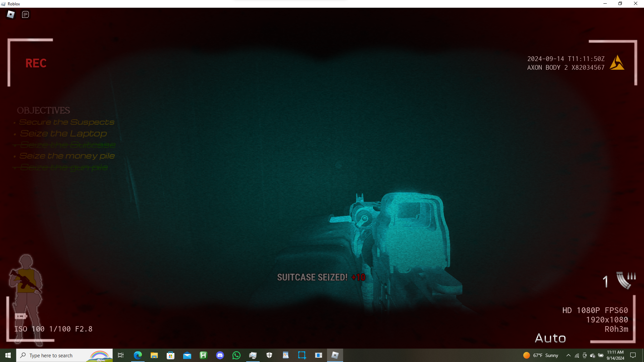Toggle the Auto fire mode label
644x362 pixels.
tap(550, 338)
